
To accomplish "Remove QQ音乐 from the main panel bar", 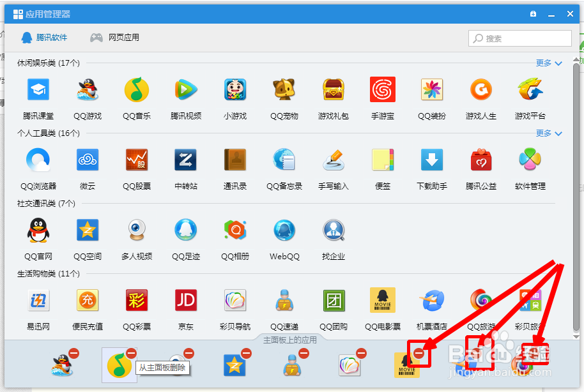I will coord(131,353).
